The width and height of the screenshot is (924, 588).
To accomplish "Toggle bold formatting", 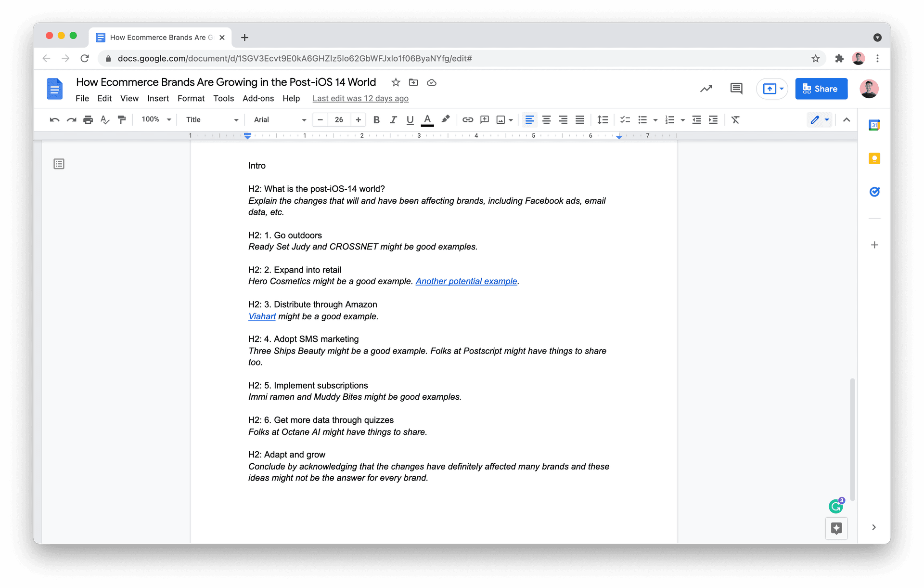I will tap(376, 120).
